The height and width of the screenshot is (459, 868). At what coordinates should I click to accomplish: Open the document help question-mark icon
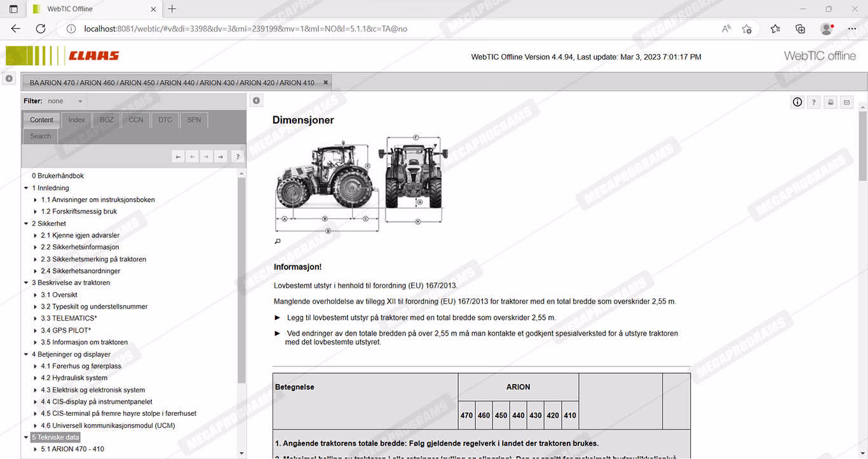(813, 102)
